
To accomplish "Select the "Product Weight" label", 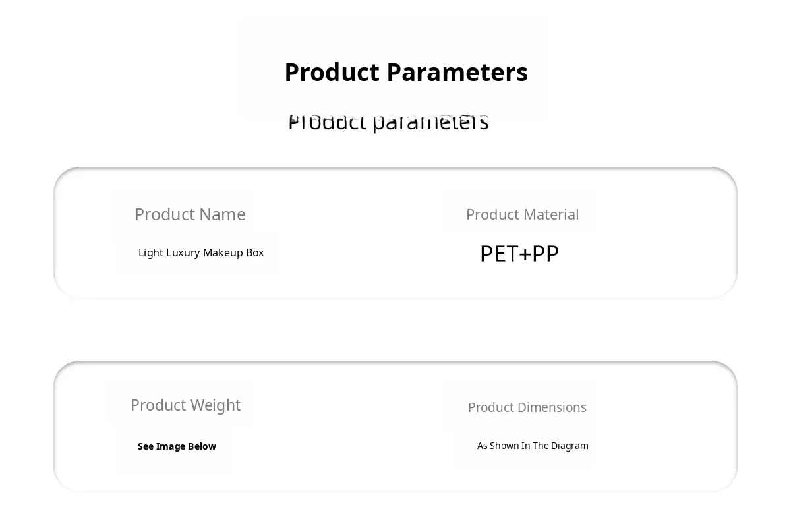I will click(185, 405).
